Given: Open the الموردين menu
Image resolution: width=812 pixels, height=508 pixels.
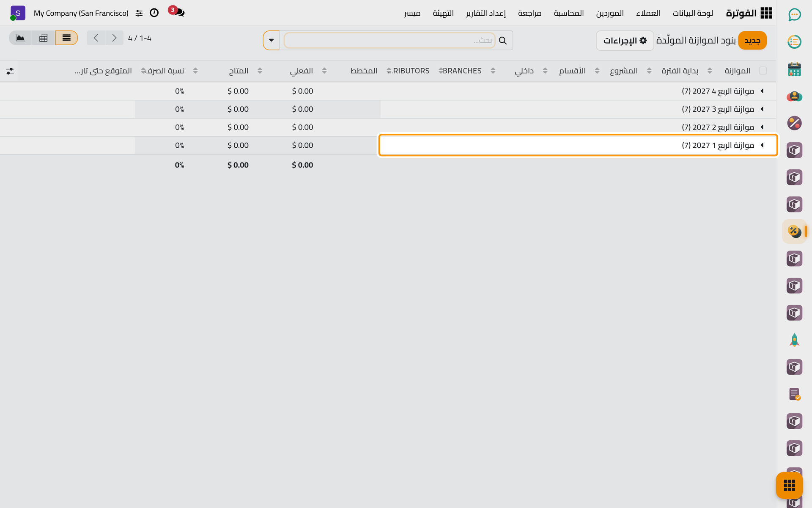Looking at the screenshot, I should click(610, 13).
